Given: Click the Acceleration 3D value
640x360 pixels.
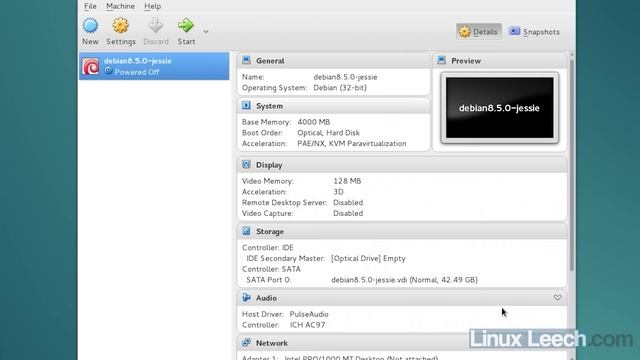Looking at the screenshot, I should point(338,191).
